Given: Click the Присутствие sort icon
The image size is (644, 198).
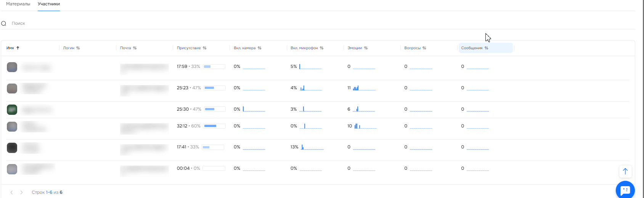Looking at the screenshot, I should (205, 48).
